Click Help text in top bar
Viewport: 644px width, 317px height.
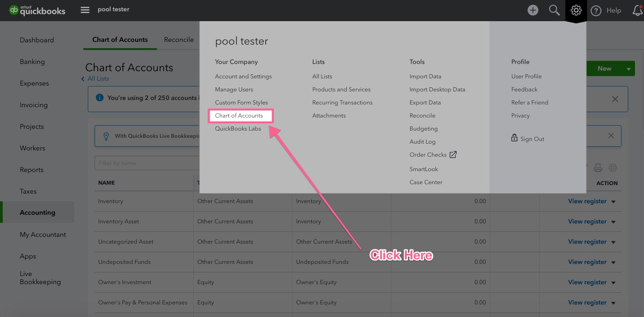(614, 10)
